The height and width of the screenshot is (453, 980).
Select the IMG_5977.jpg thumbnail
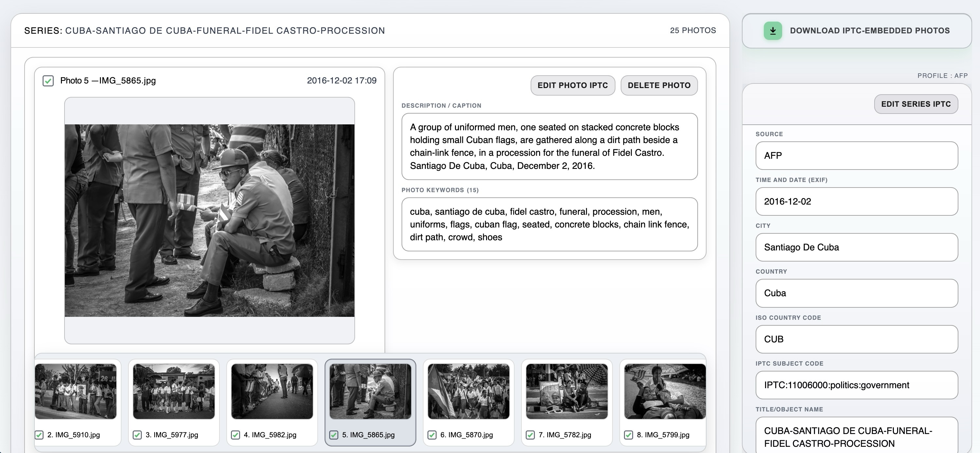[174, 391]
